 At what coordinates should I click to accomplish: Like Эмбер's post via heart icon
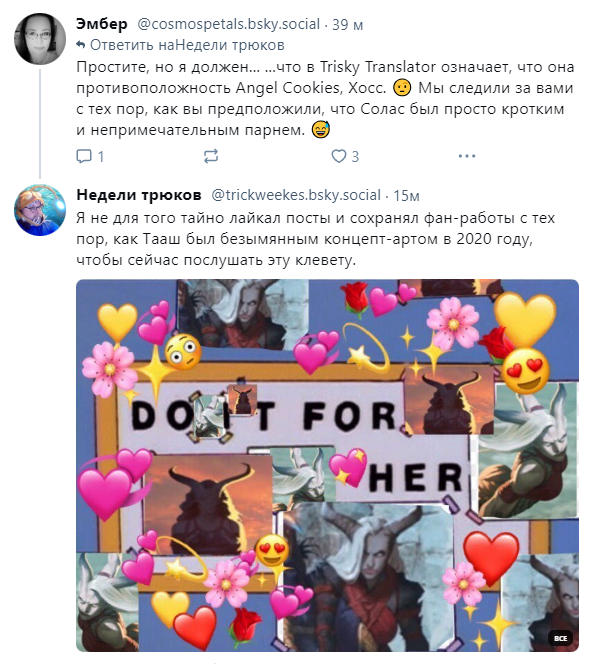point(338,156)
